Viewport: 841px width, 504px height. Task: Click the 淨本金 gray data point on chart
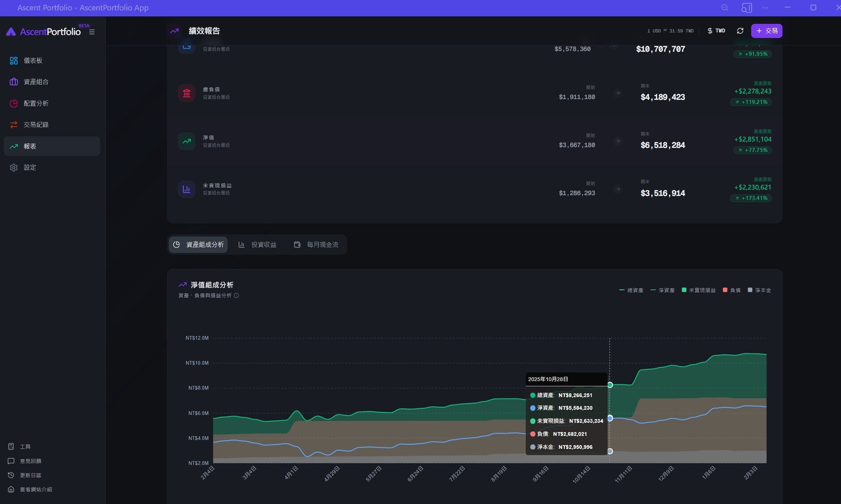coord(610,451)
